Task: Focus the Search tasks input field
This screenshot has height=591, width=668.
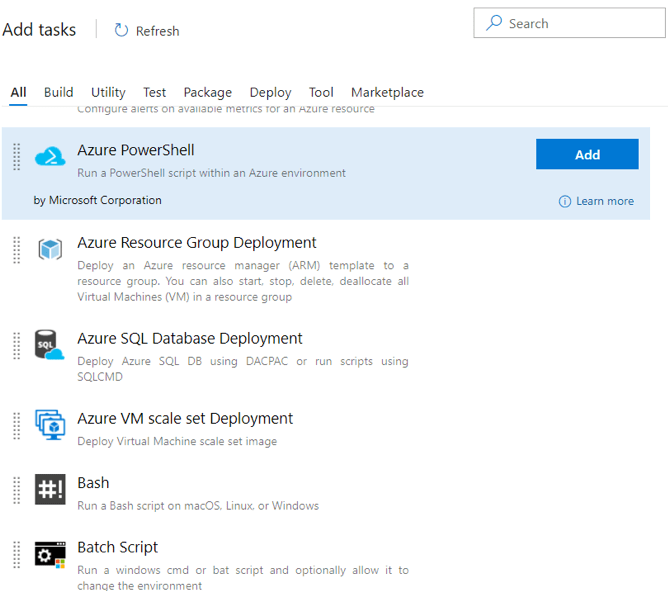Action: [x=569, y=23]
